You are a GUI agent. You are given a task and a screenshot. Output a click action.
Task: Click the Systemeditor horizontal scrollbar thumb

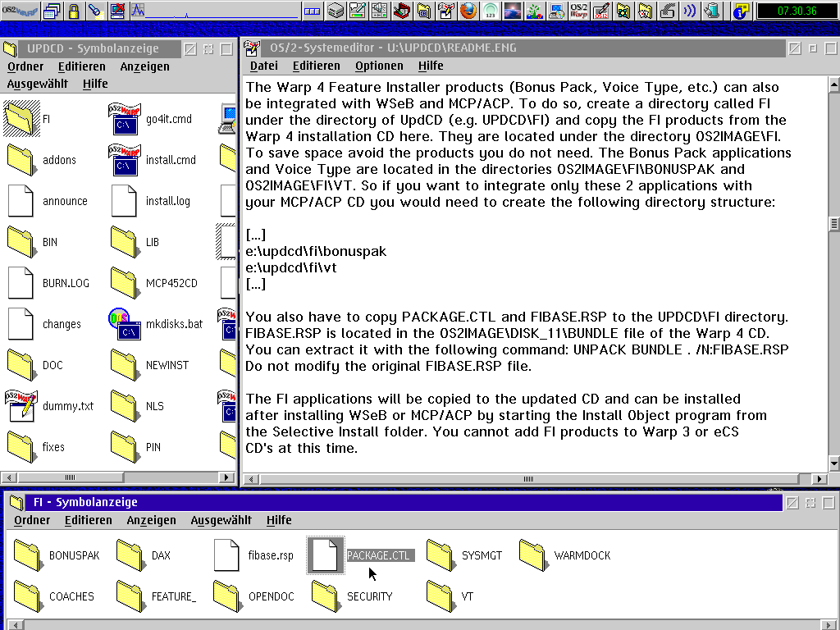[528, 479]
